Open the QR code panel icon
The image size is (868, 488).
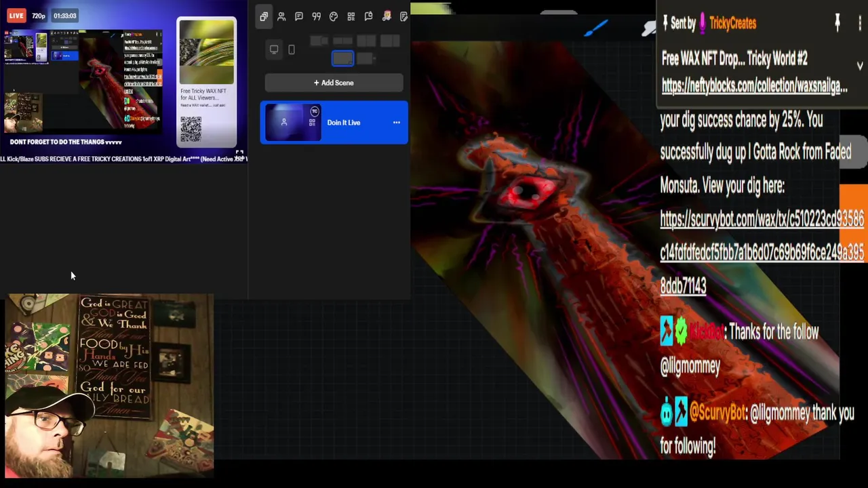pos(351,16)
